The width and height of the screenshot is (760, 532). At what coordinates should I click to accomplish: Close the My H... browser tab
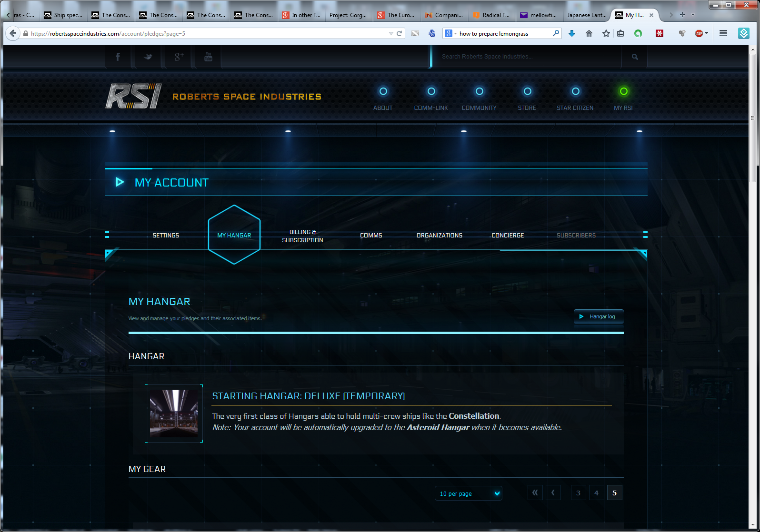(x=651, y=15)
